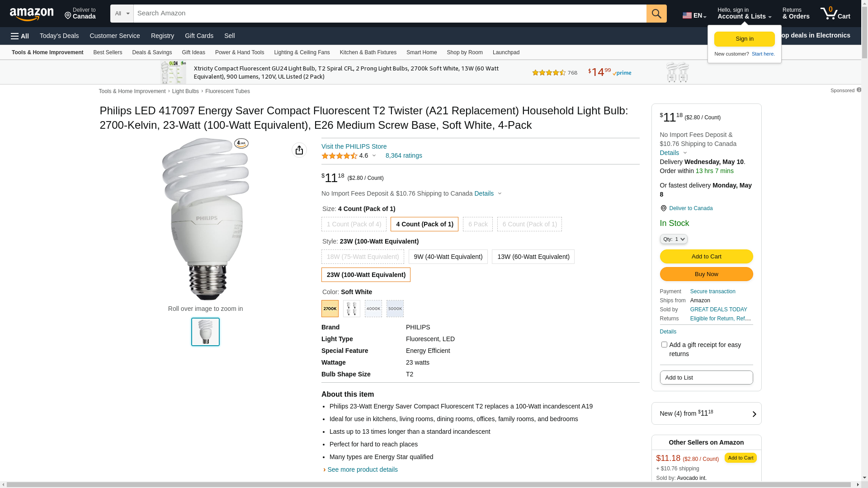The image size is (868, 488).
Task: Click the Sponsored info icon
Action: coord(859,90)
